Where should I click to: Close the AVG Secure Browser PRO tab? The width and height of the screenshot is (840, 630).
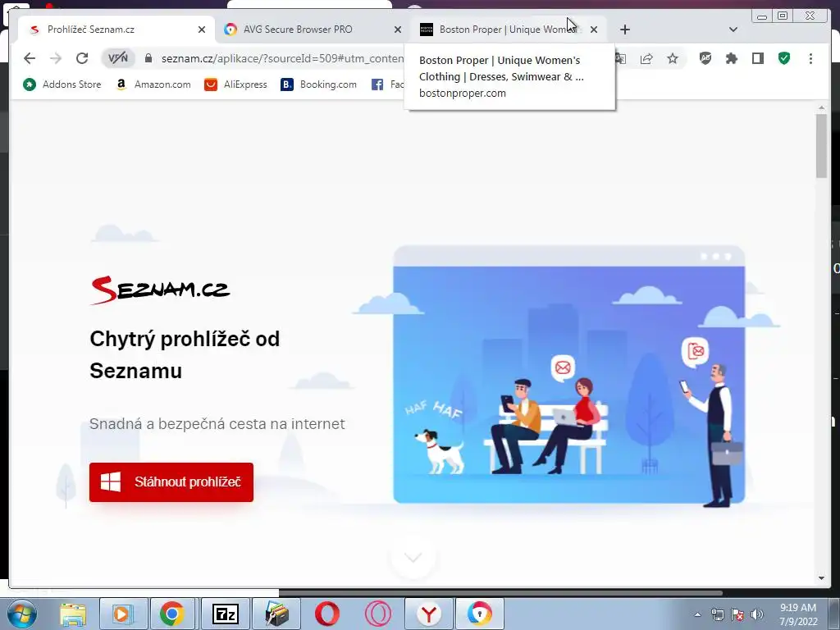tap(398, 30)
